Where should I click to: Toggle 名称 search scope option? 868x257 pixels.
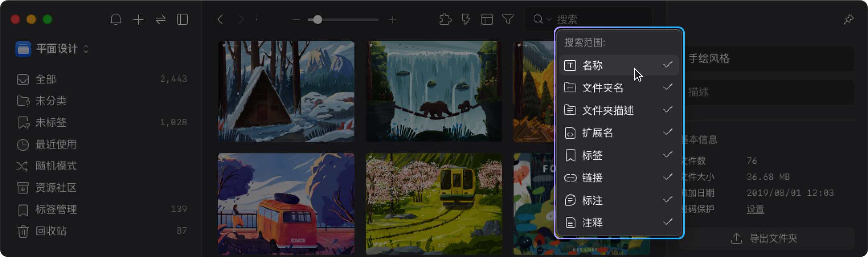coord(619,65)
